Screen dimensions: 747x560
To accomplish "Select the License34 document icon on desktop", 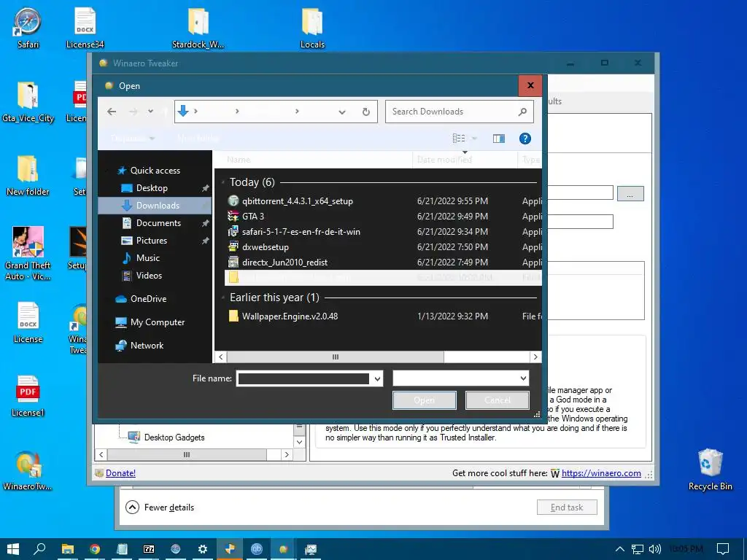I will pos(85,28).
